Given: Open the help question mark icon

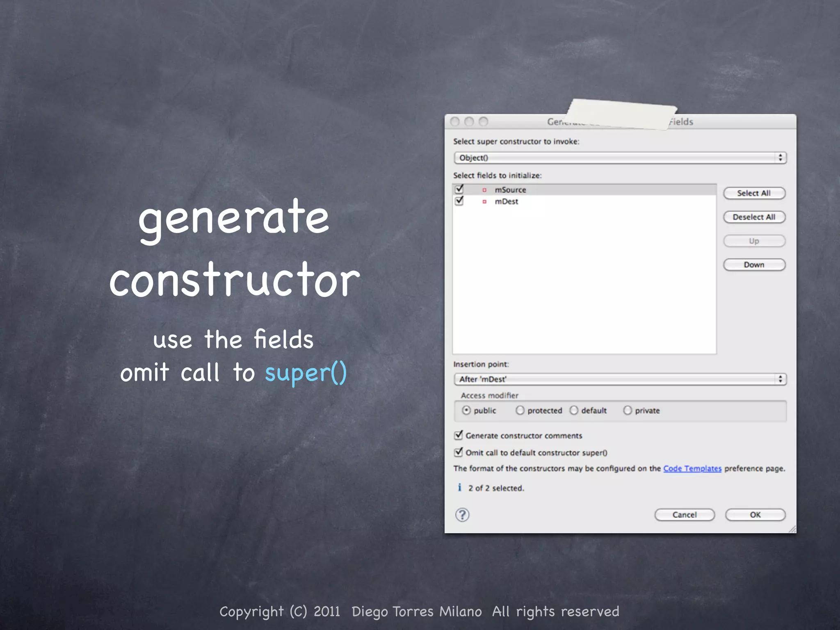Looking at the screenshot, I should pyautogui.click(x=462, y=515).
